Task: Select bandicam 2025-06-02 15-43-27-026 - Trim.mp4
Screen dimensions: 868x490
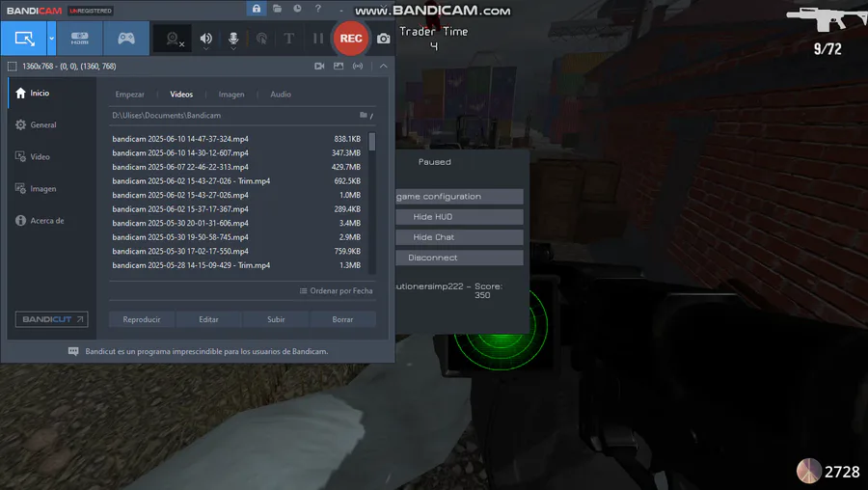Action: click(238, 181)
